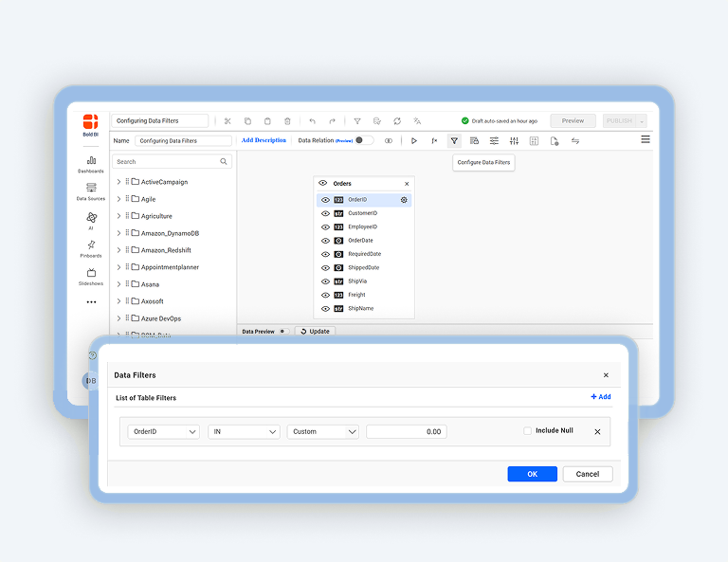Open the IN condition dropdown
Screen dimensions: 728x562
coord(244,431)
